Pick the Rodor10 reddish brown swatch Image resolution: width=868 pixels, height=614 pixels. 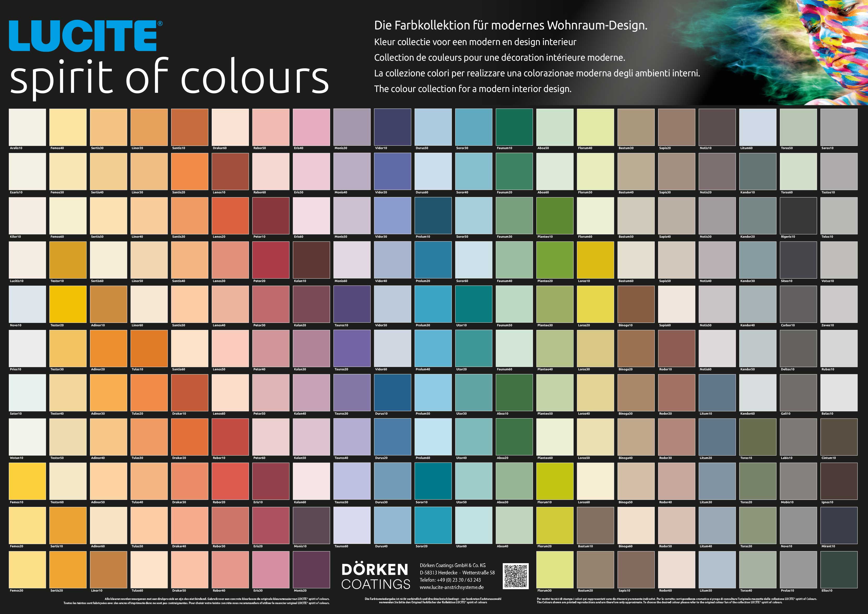pos(677,348)
